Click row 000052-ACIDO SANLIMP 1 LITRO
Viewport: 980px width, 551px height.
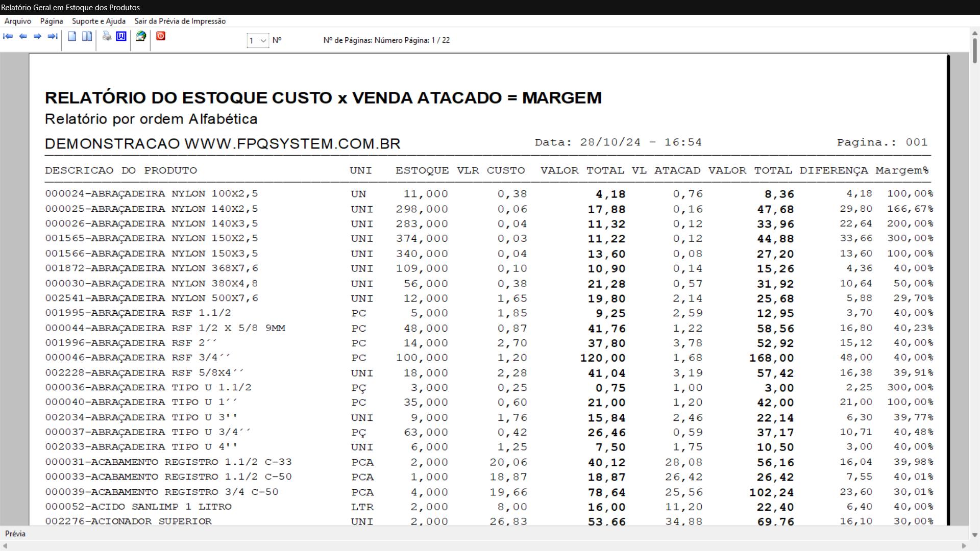[489, 507]
